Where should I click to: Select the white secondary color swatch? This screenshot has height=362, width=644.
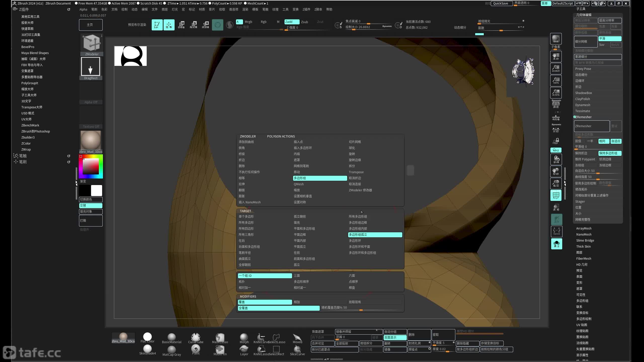coord(96,190)
